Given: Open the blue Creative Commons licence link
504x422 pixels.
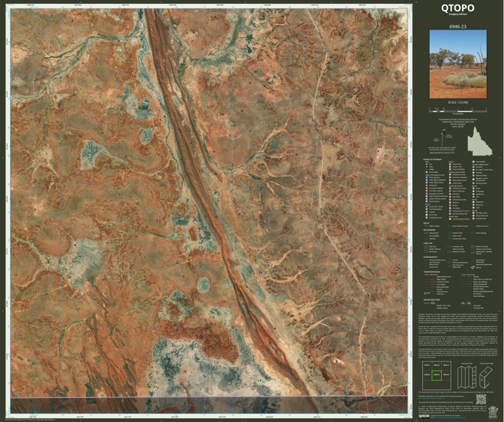Looking at the screenshot, I should pos(450,417).
